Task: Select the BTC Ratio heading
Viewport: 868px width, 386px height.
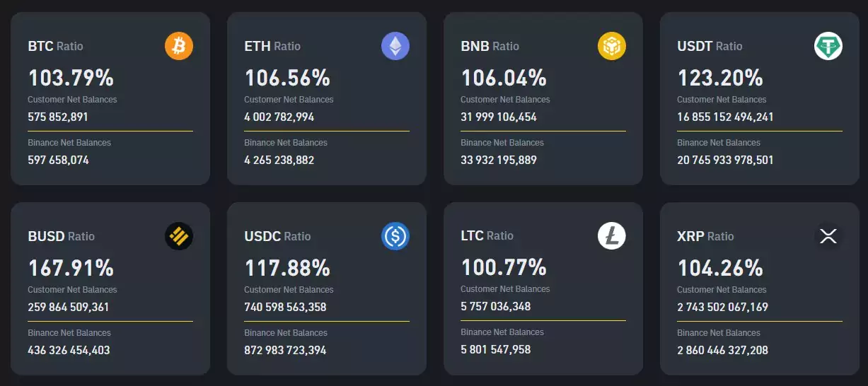Action: (55, 46)
